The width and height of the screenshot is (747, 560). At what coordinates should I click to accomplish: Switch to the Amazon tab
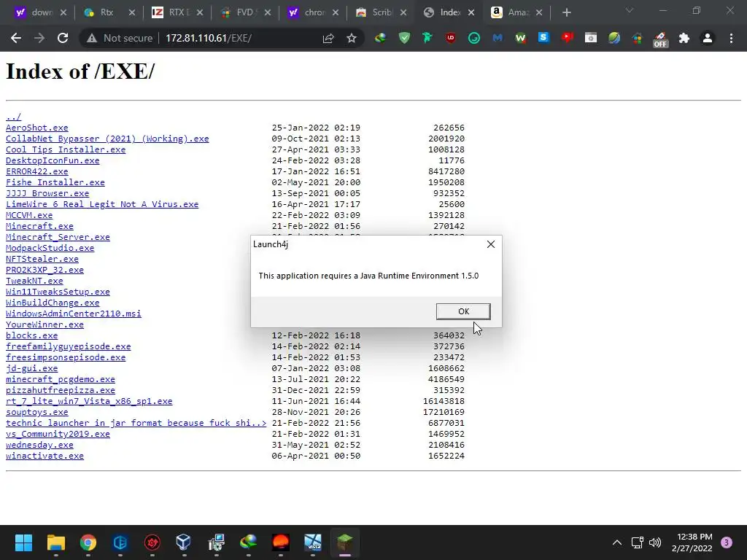point(517,12)
